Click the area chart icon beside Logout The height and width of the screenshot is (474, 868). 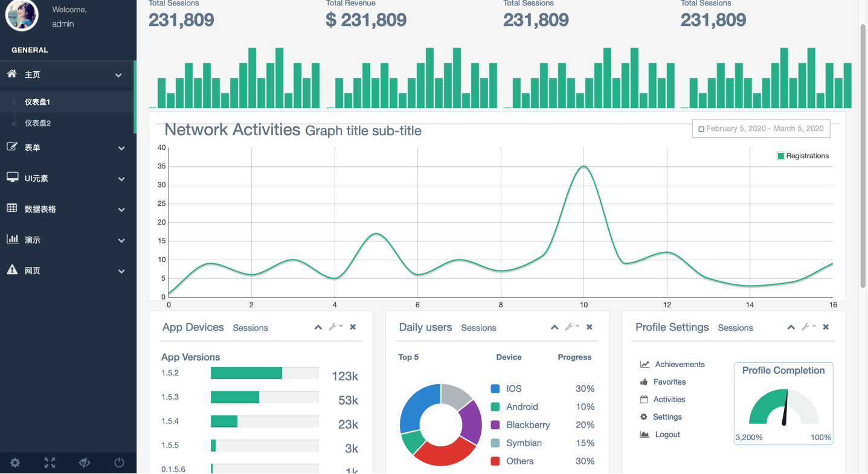click(645, 435)
